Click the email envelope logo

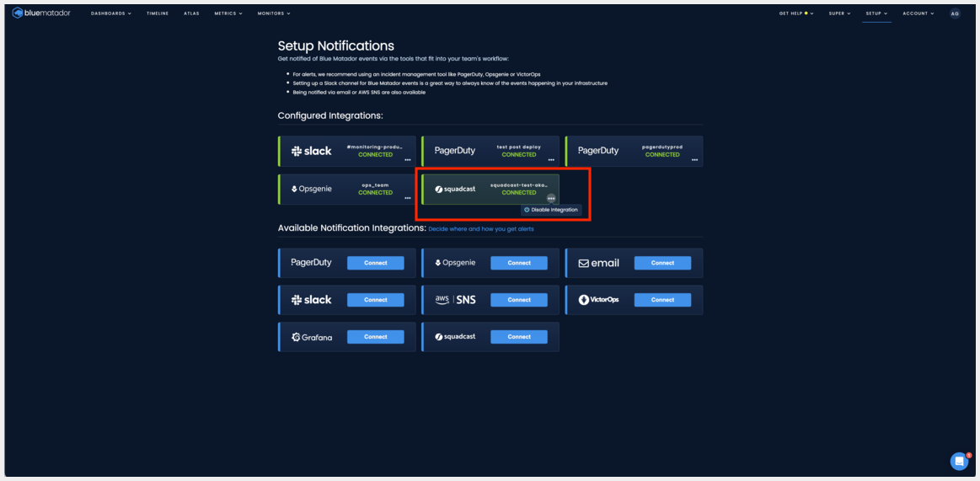[599, 263]
